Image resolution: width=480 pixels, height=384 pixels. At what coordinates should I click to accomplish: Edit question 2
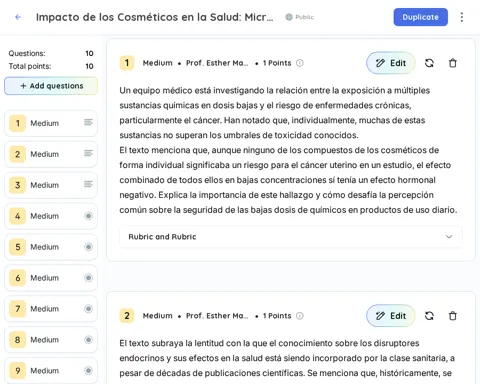pyautogui.click(x=391, y=316)
